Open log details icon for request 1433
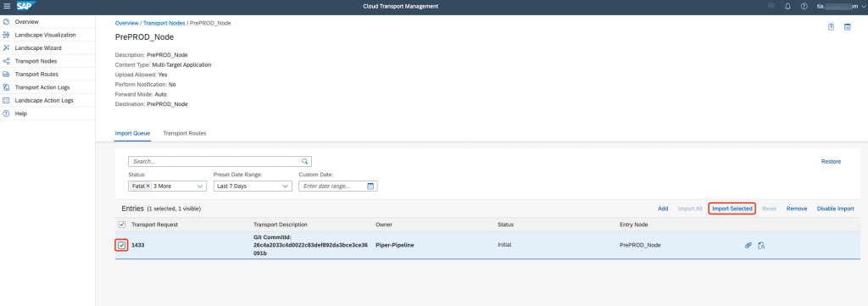 point(761,245)
